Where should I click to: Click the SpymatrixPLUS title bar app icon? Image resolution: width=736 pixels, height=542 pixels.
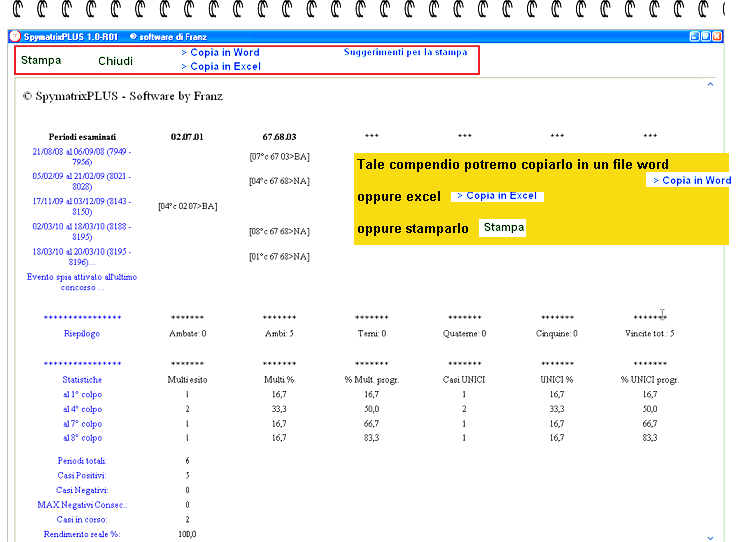tap(15, 36)
